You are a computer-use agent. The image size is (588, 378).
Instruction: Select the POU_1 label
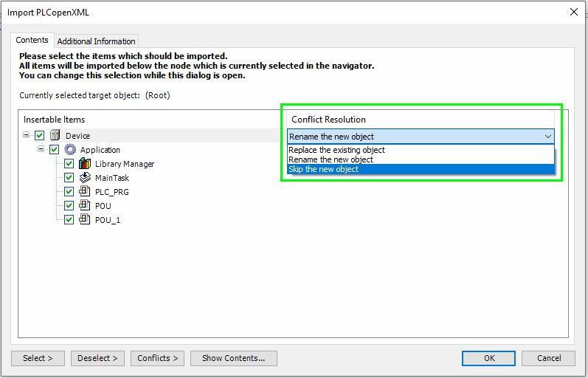[108, 220]
